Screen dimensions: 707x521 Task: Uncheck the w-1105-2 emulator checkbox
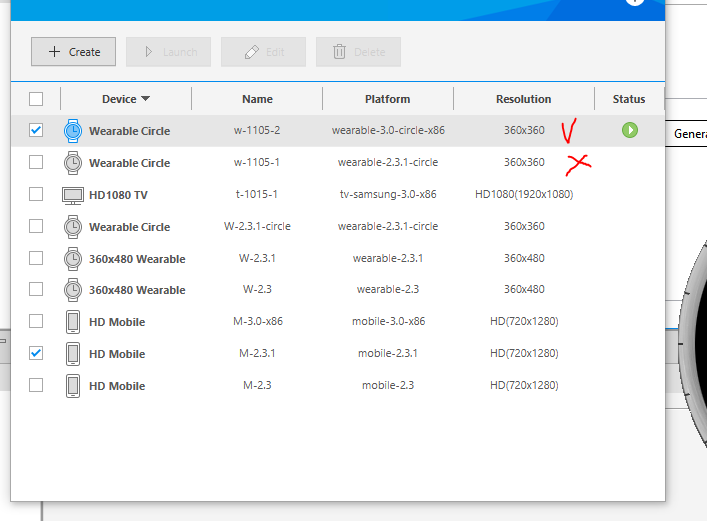pyautogui.click(x=36, y=130)
